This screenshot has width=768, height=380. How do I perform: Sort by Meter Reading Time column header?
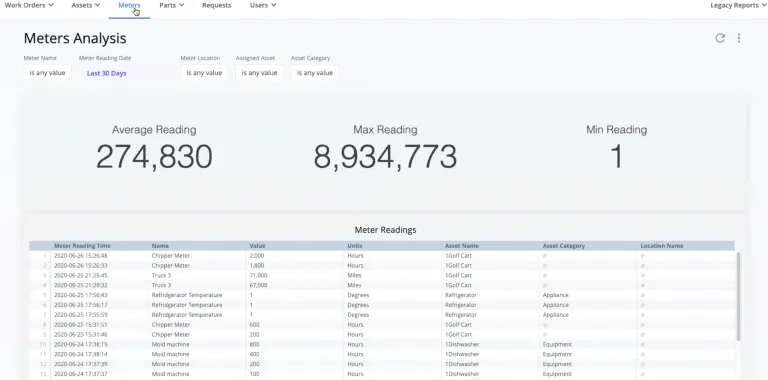pyautogui.click(x=82, y=246)
